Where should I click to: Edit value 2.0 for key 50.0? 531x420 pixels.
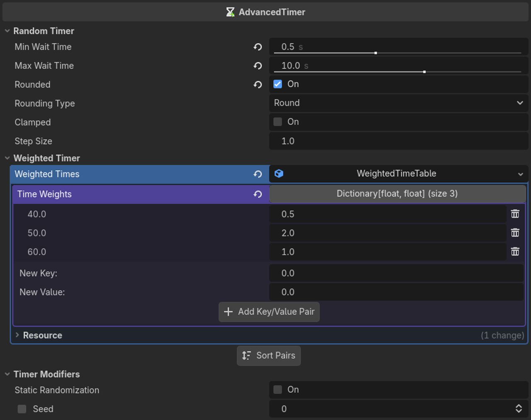point(388,233)
